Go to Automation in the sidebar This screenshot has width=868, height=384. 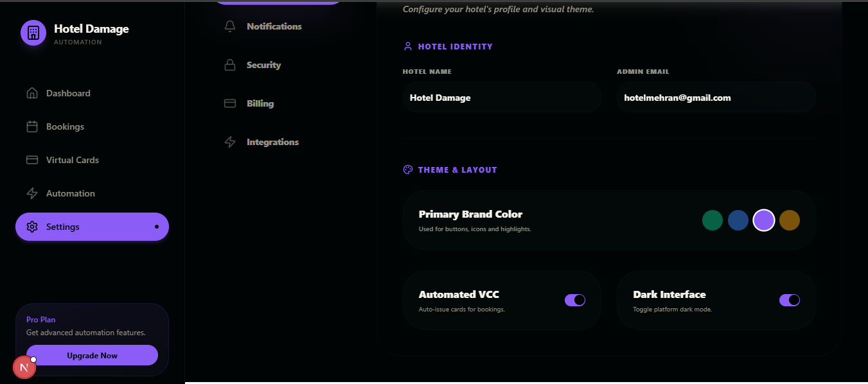[92, 193]
